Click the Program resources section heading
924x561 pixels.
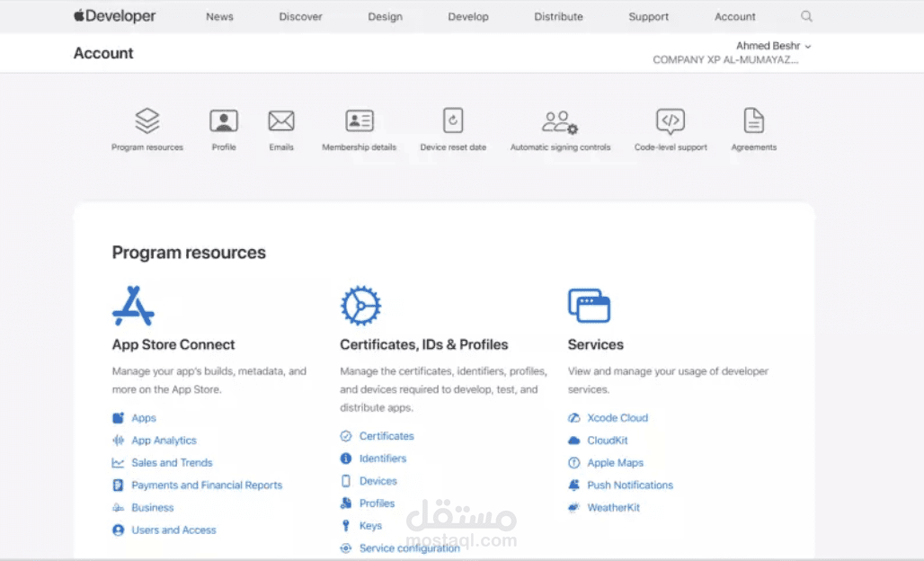(189, 253)
